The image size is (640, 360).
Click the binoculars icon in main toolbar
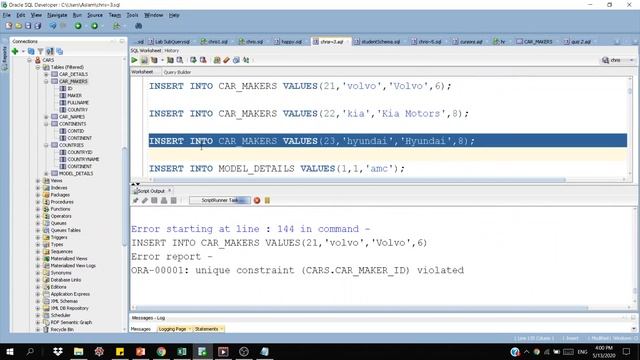click(138, 26)
